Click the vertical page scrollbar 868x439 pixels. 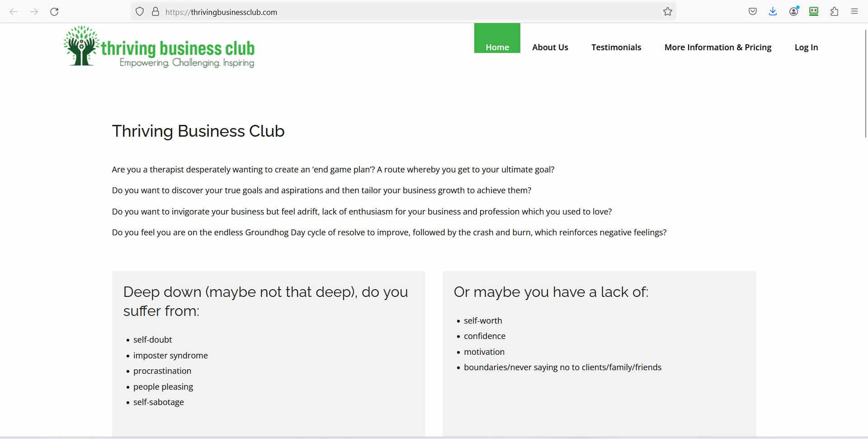tap(866, 84)
